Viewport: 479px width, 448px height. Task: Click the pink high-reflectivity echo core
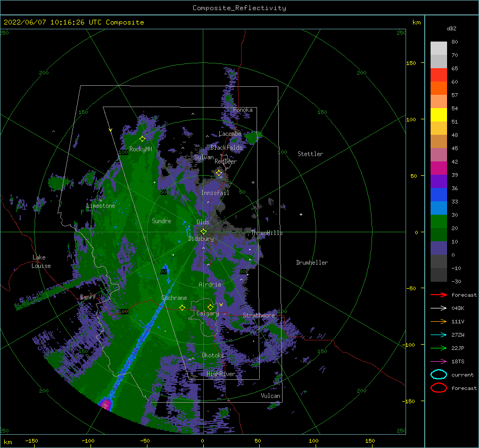tap(106, 404)
